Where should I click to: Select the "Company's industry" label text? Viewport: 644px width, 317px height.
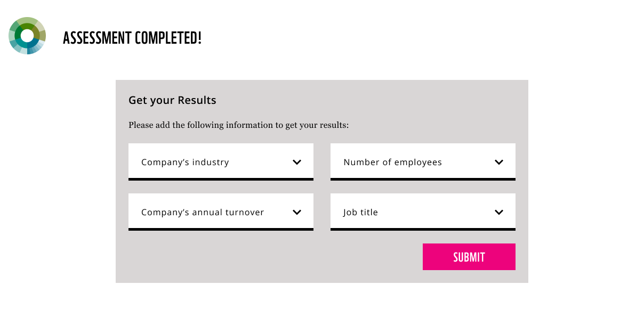pyautogui.click(x=185, y=162)
